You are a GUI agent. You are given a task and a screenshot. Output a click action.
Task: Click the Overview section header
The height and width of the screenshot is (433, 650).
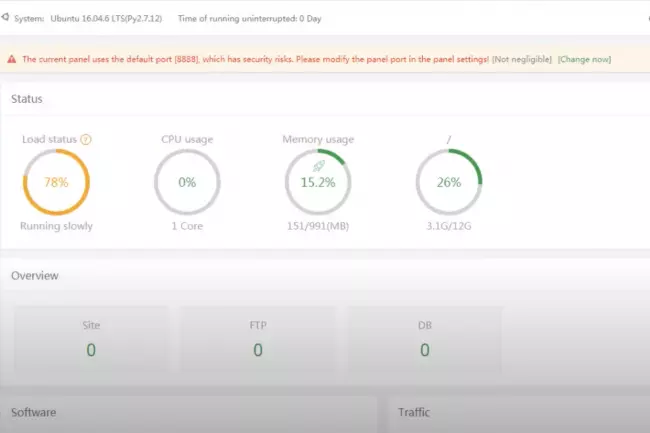click(x=35, y=275)
